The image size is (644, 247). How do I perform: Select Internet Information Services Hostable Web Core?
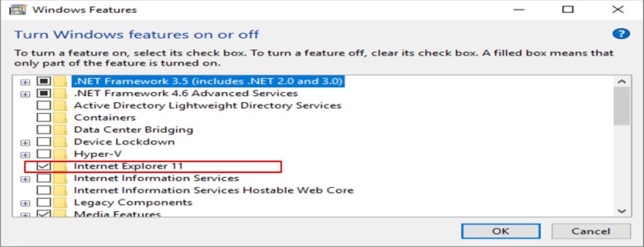pos(213,190)
